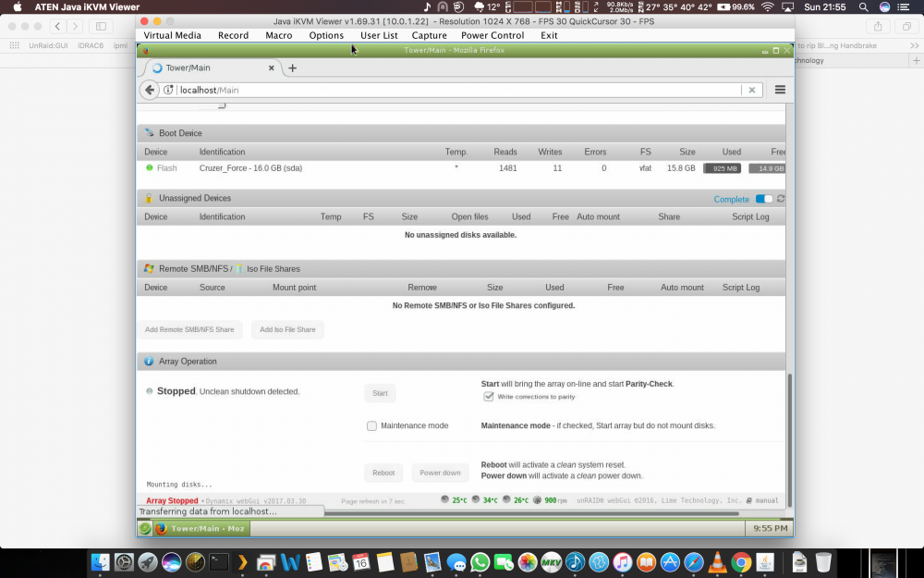Click the horizontal scrollbar at page bottom
Image resolution: width=924 pixels, height=578 pixels.
coord(530,513)
